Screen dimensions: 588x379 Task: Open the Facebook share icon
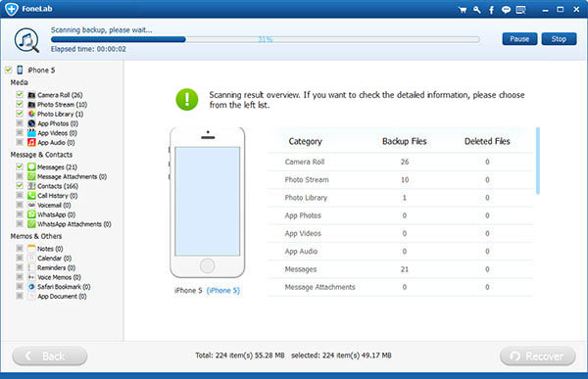coord(491,10)
